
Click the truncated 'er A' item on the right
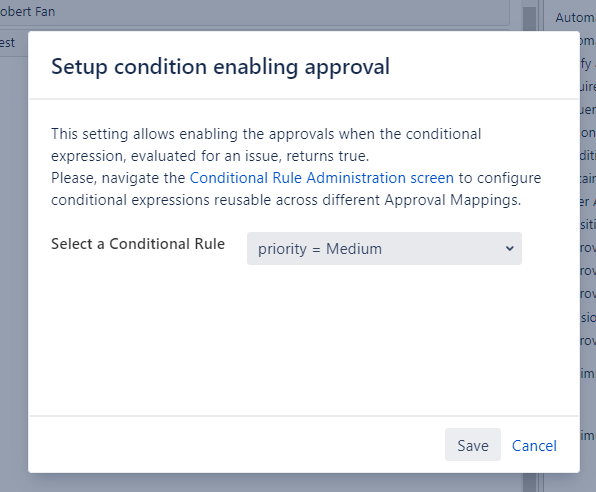[x=588, y=202]
